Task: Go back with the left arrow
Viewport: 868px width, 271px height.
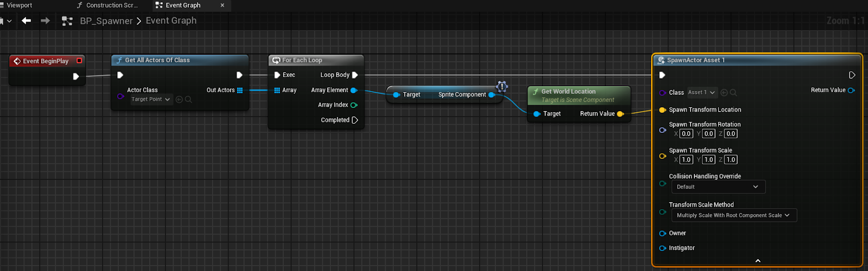Action: [26, 21]
